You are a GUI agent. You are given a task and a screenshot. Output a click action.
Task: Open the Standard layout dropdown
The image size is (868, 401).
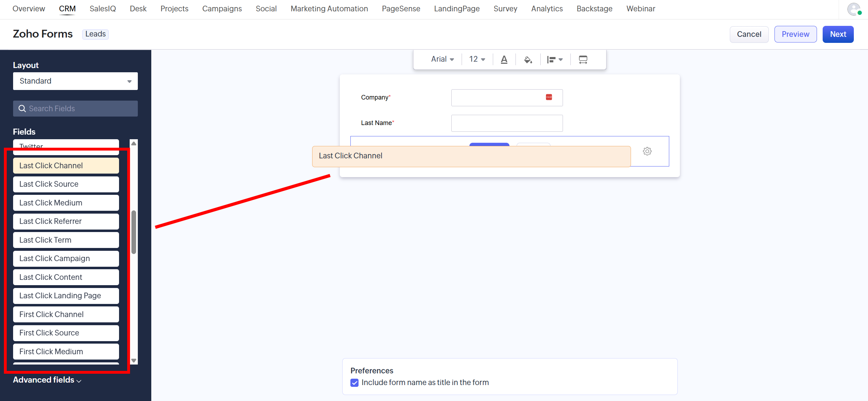coord(75,81)
